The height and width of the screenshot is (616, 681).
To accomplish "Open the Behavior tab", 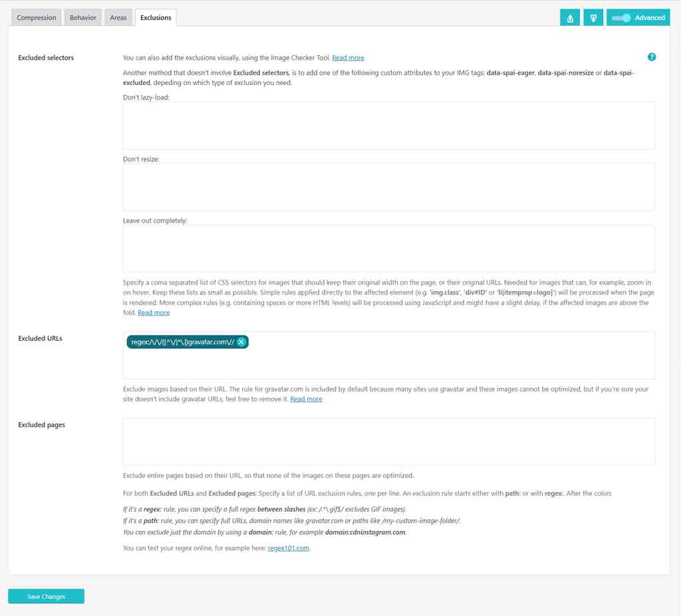I will click(83, 18).
